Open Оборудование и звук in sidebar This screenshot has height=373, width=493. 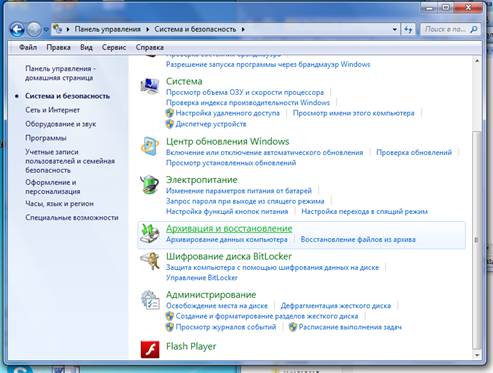coord(60,124)
